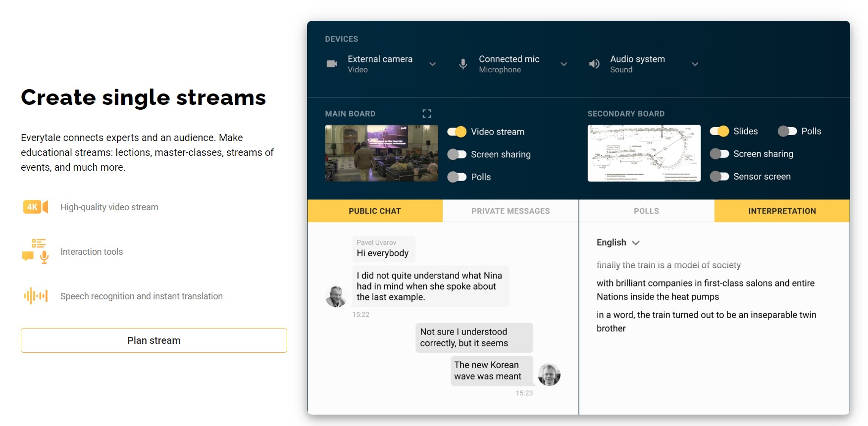The width and height of the screenshot is (868, 426).
Task: Disable the Video stream toggle
Action: point(457,132)
